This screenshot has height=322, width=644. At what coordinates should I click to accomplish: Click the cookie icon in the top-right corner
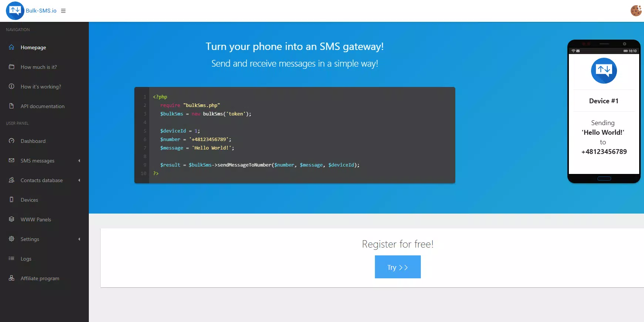point(636,11)
